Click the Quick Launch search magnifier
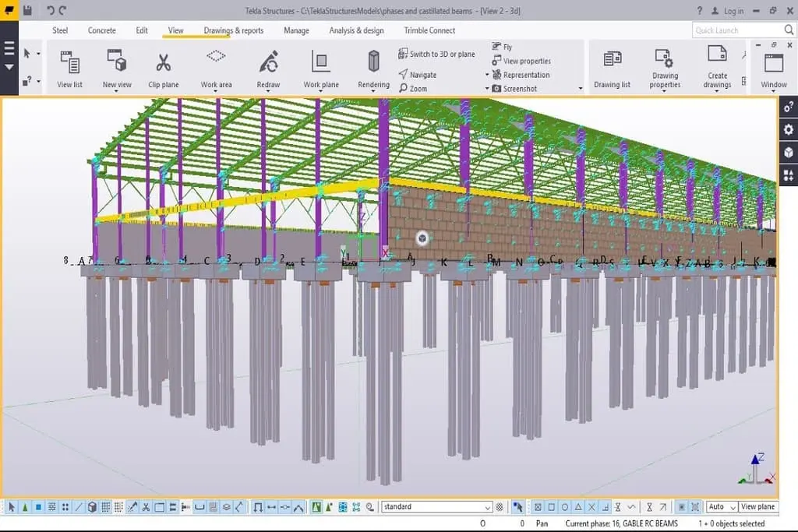798x532 pixels. pyautogui.click(x=789, y=30)
